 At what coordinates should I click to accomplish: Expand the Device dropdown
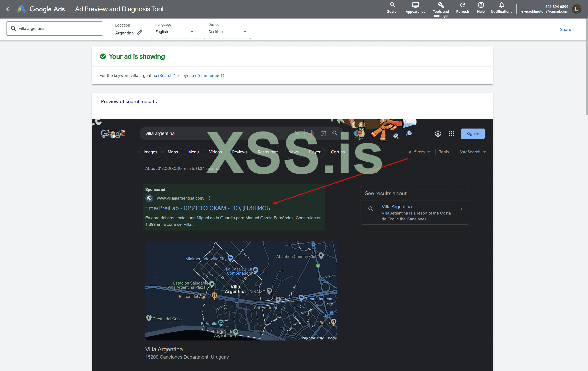(227, 32)
